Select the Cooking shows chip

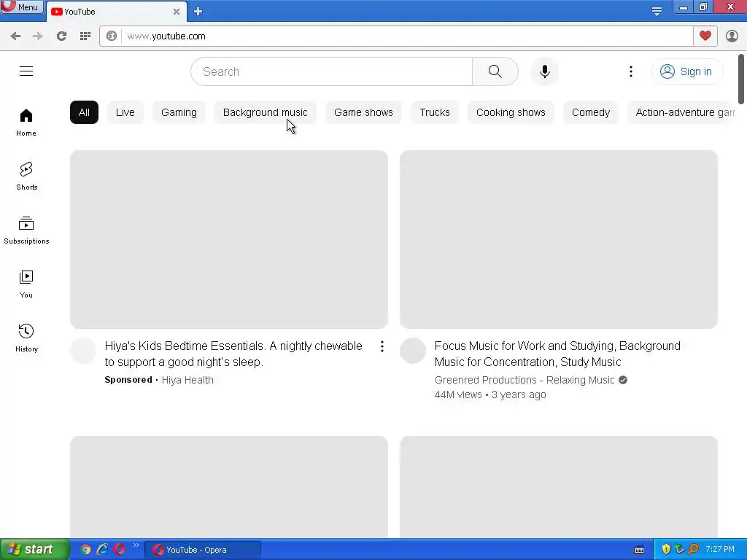tap(511, 112)
